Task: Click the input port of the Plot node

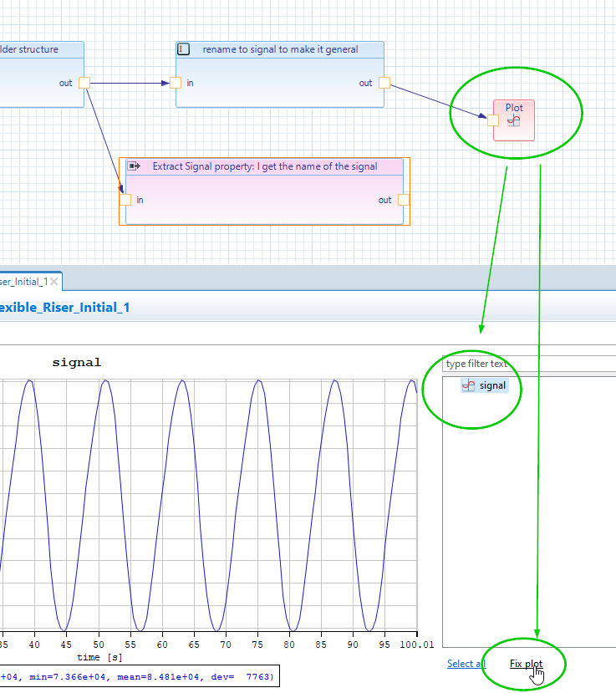Action: (493, 120)
